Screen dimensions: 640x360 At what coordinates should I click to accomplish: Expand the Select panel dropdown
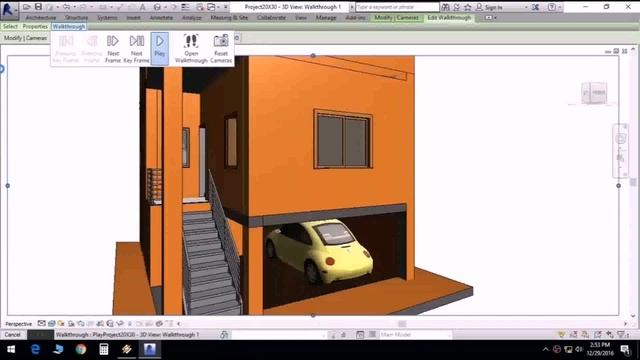10,26
